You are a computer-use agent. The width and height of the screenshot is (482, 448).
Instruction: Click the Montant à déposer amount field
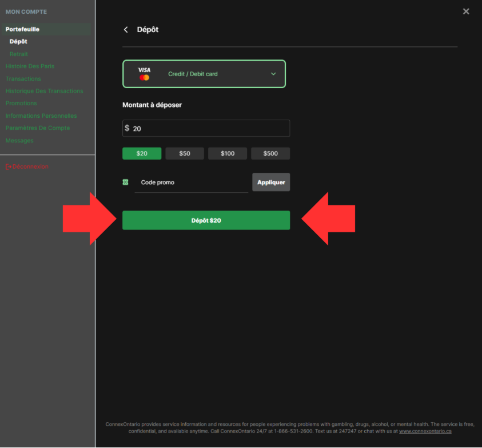pyautogui.click(x=209, y=129)
